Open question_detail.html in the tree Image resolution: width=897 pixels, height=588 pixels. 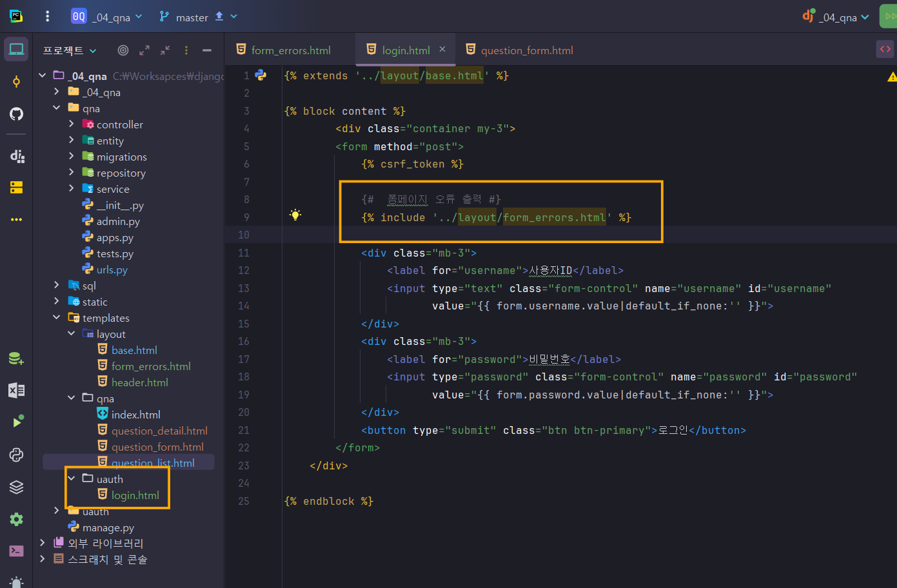159,431
